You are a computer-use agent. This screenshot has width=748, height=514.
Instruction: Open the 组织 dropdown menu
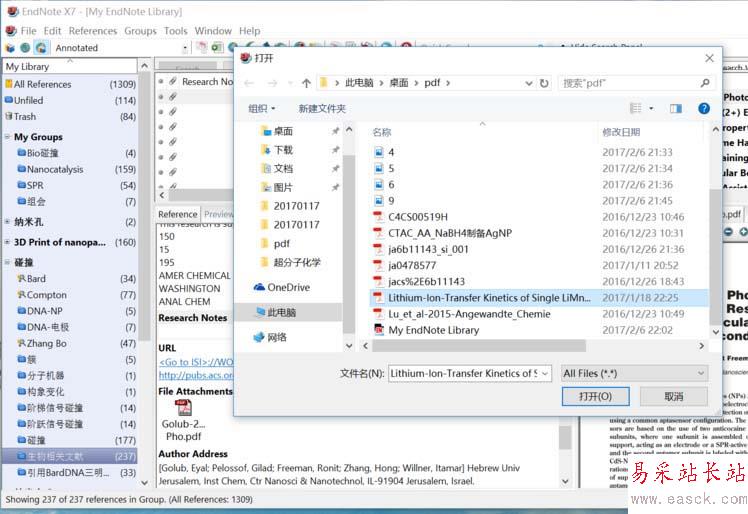point(261,109)
